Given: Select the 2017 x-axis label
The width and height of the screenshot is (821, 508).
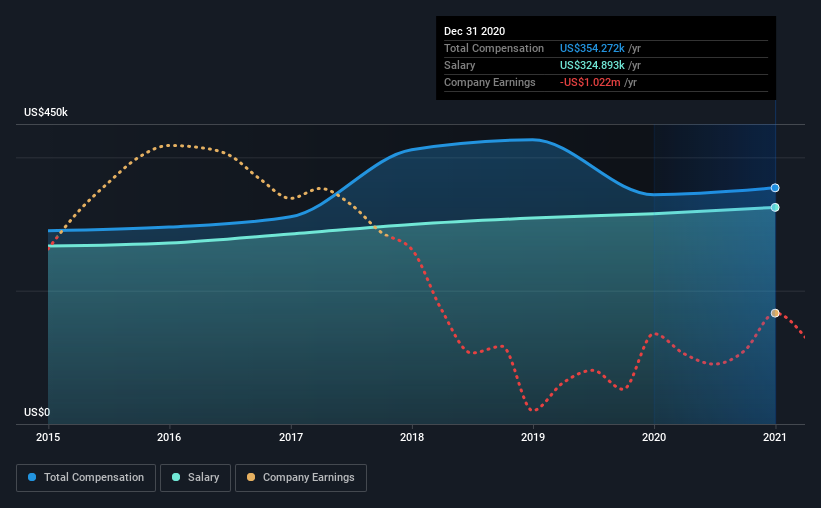Looking at the screenshot, I should tap(291, 437).
